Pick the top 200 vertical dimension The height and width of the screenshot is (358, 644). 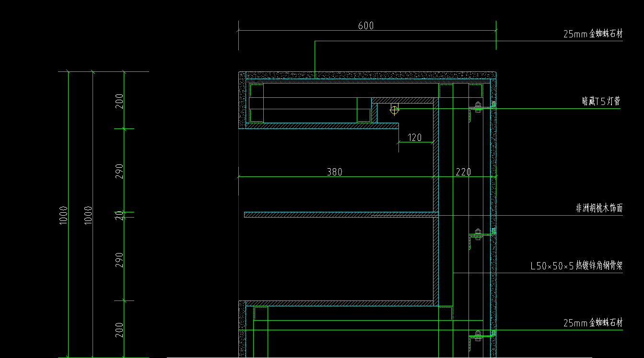click(x=119, y=101)
